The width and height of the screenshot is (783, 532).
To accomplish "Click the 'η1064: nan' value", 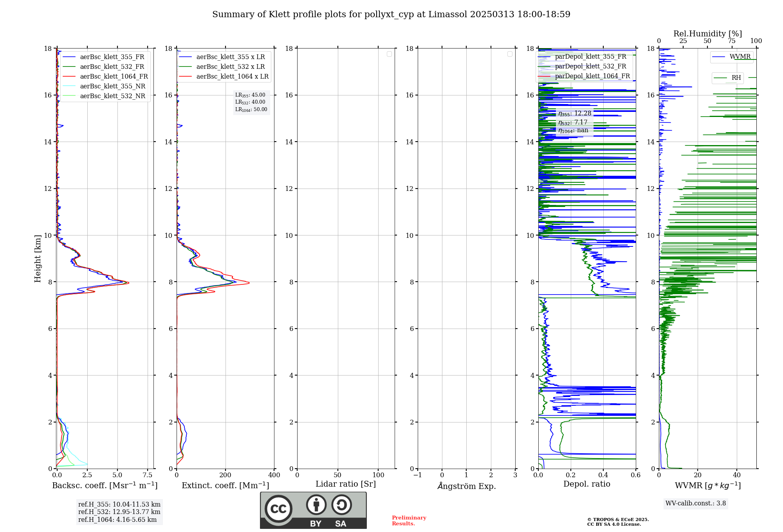I will point(573,131).
